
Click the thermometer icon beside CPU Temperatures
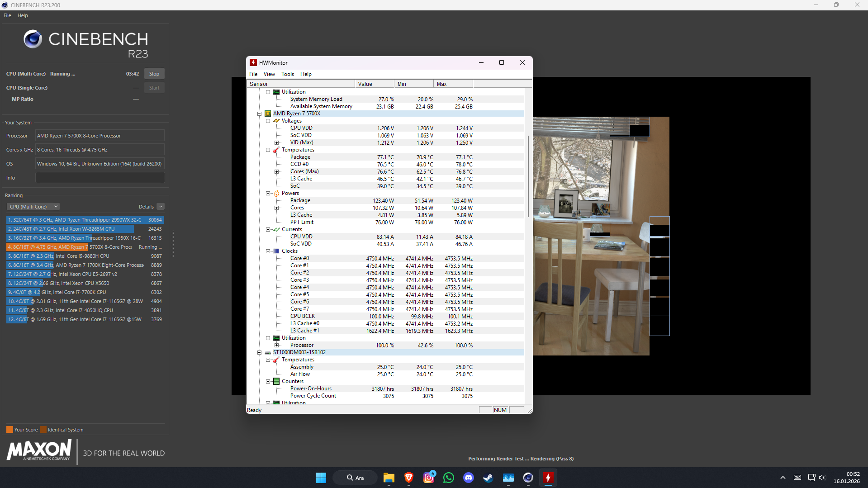pyautogui.click(x=276, y=150)
